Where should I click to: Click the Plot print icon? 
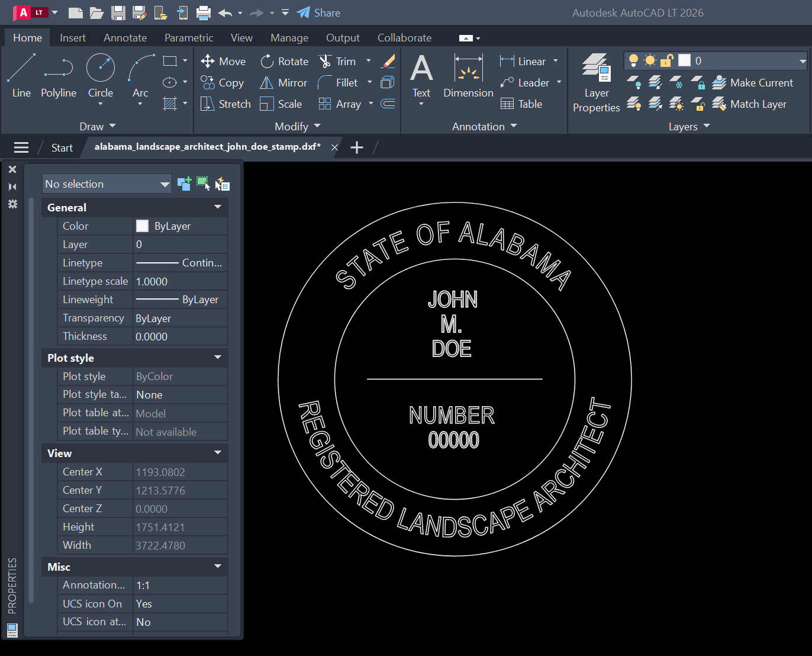[x=204, y=12]
